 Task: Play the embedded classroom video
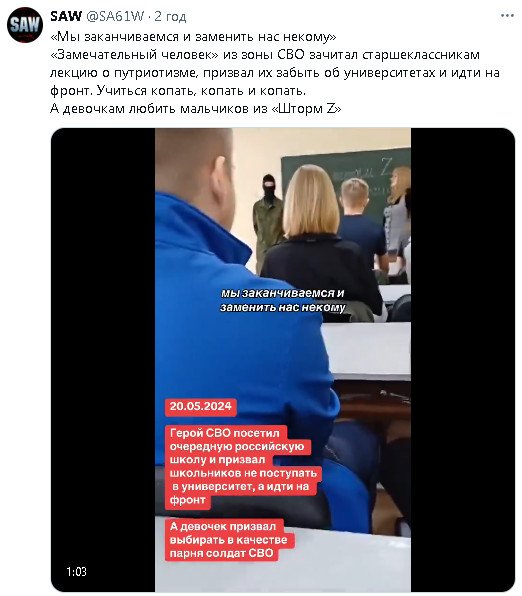(x=283, y=360)
